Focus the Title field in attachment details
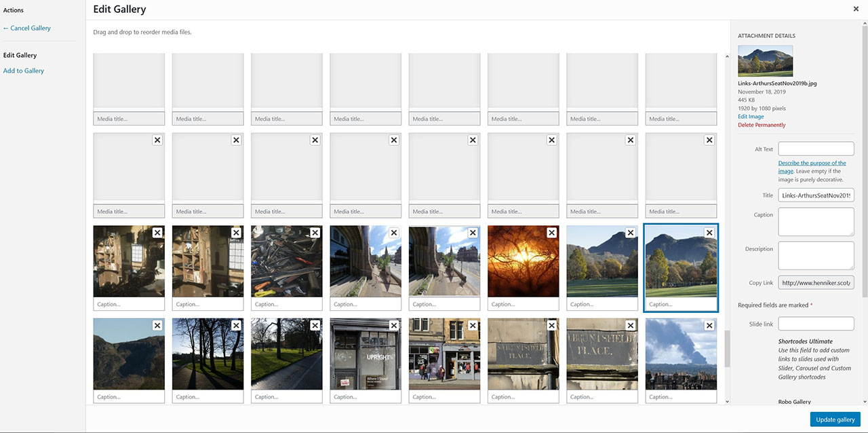868x433 pixels. (816, 195)
